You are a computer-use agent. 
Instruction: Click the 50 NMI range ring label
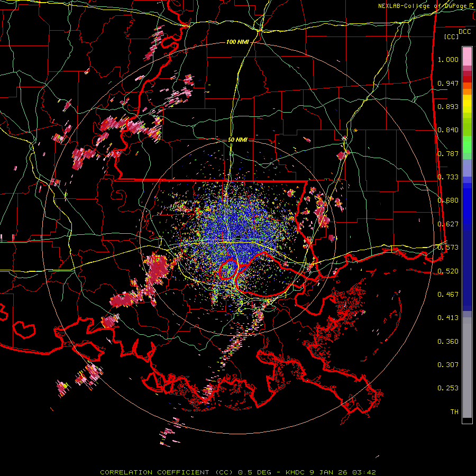237,140
